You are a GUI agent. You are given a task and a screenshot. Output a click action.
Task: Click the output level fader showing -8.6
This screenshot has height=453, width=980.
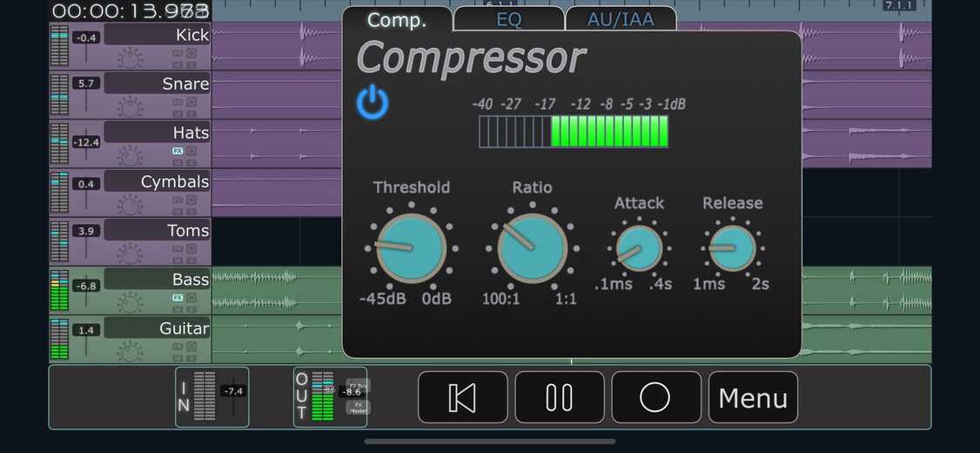353,392
